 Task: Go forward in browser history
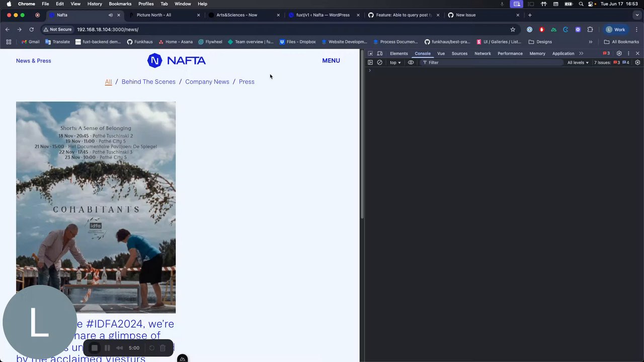pos(19,30)
